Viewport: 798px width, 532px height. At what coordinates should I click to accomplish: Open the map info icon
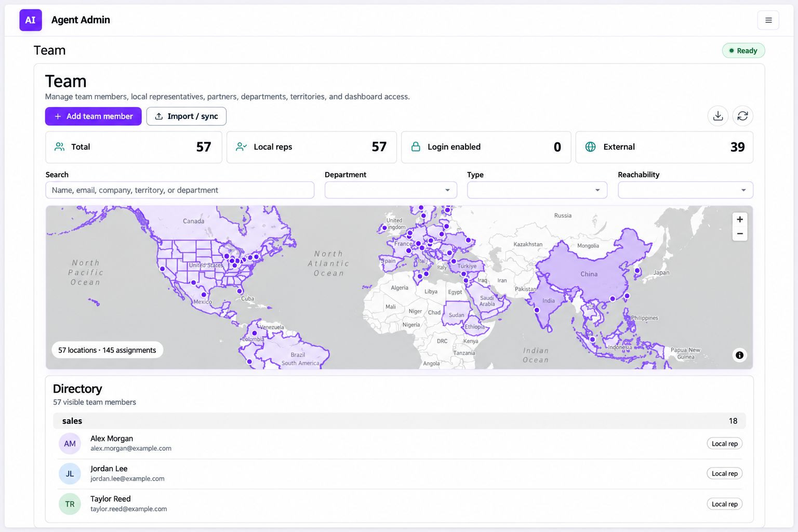pos(739,355)
